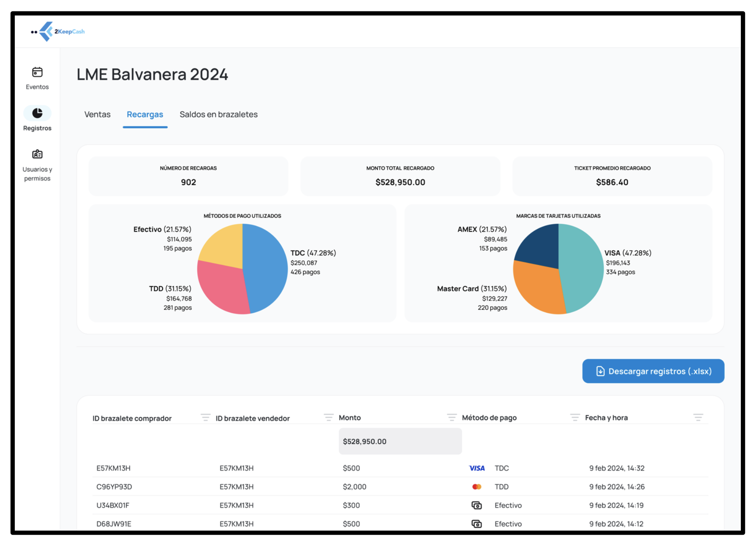Filter the ID brazalete vendedor column
Image resolution: width=756 pixels, height=547 pixels.
point(329,417)
